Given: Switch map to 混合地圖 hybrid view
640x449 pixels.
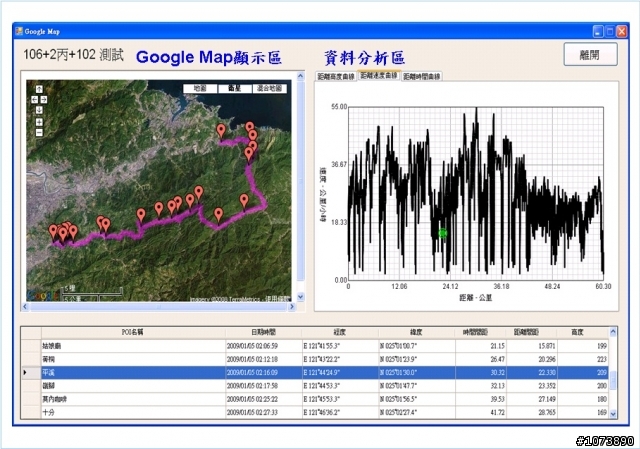Looking at the screenshot, I should [270, 89].
